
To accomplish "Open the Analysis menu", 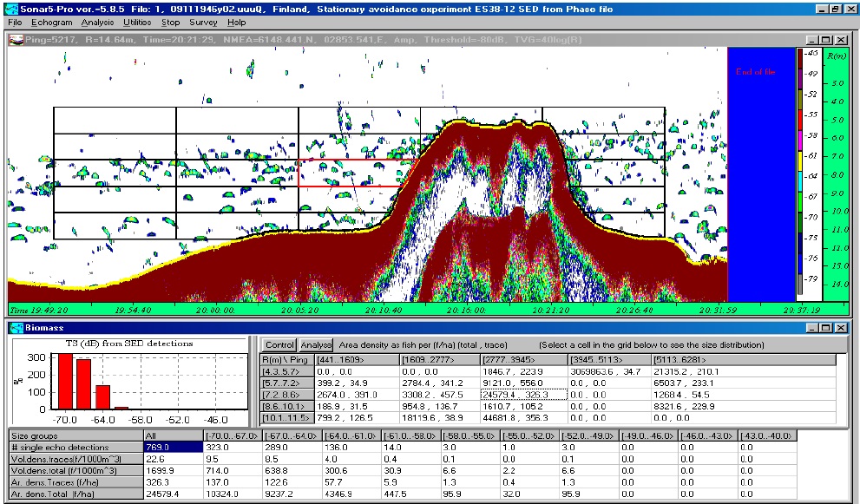I will [x=98, y=22].
